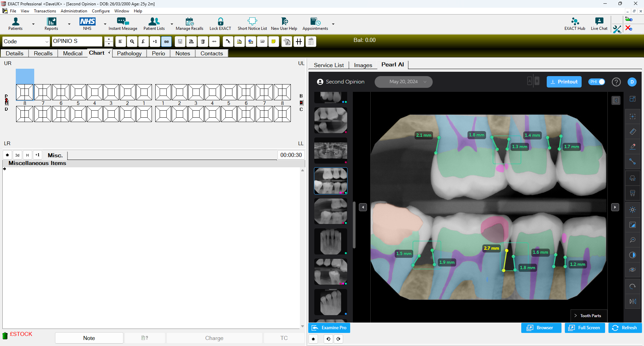Screen dimensions: 644x346
Task: Select the panoramic x-ray thumbnail
Action: click(x=330, y=150)
